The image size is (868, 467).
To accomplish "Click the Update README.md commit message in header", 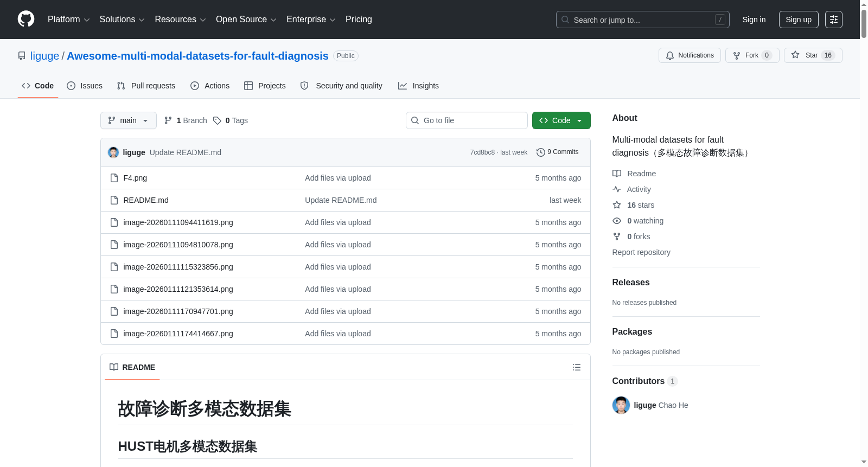I will tap(186, 152).
